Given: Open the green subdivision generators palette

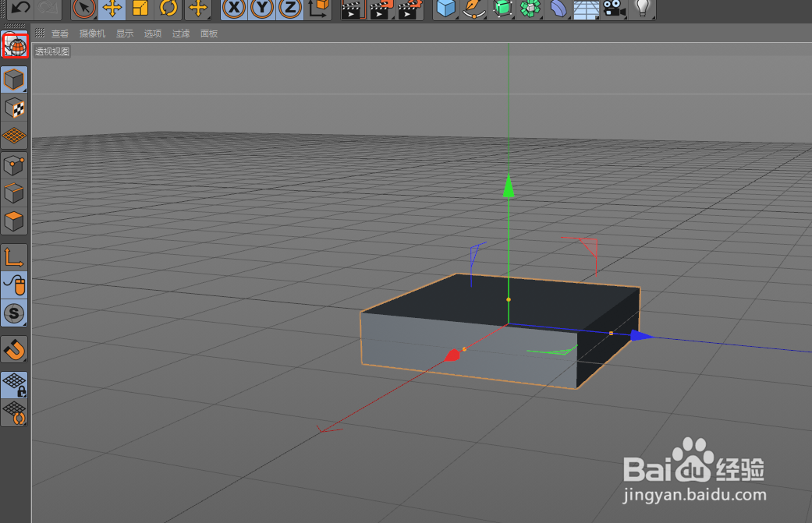Looking at the screenshot, I should (x=502, y=9).
